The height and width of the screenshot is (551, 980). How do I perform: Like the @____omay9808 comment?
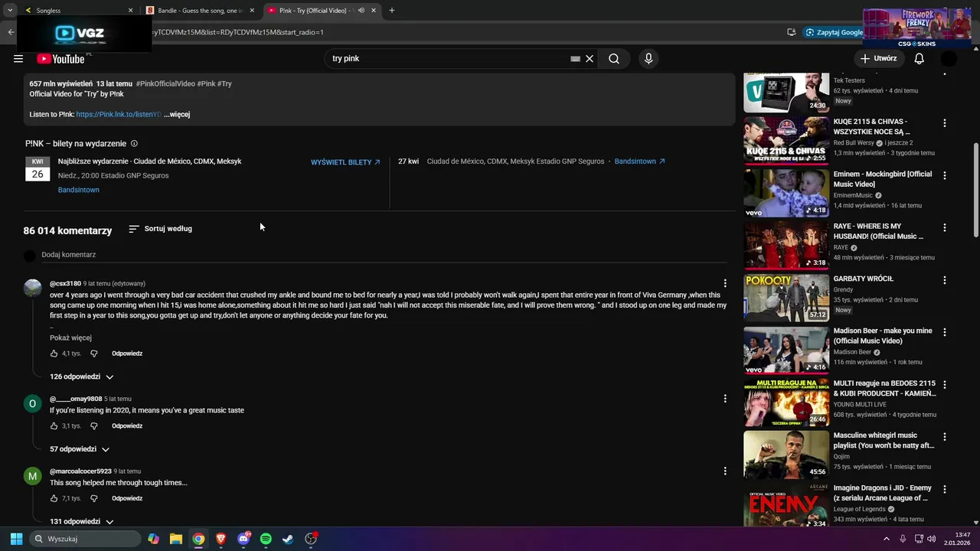coord(54,426)
